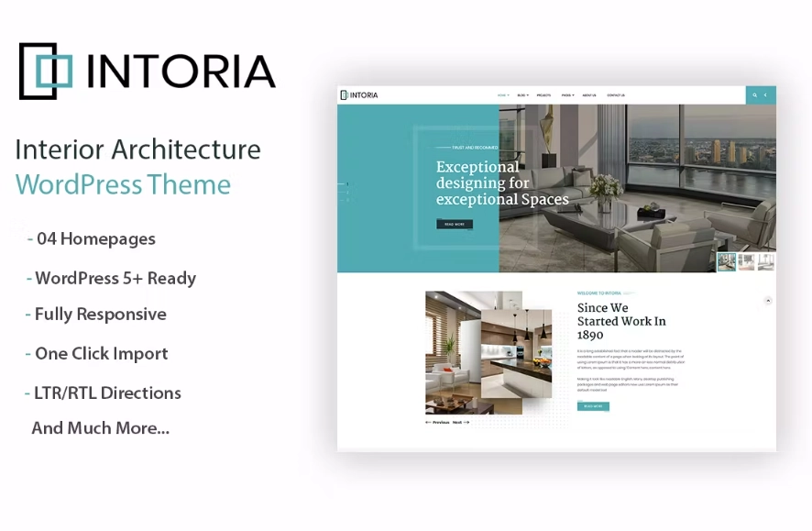Image resolution: width=812 pixels, height=531 pixels.
Task: Click the share icon beside the search icon
Action: coord(766,94)
